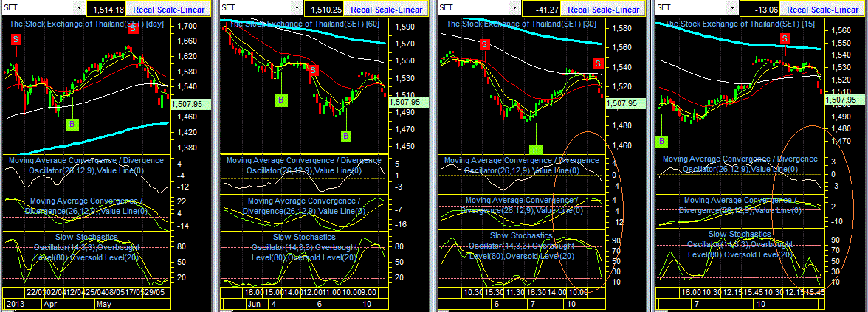Open the SET symbol dropdown on the day chart
The width and height of the screenshot is (868, 312).
[78, 9]
